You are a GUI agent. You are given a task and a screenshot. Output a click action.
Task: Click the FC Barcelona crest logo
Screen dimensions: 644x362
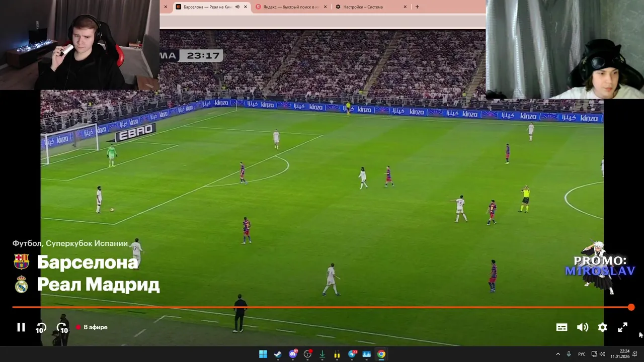click(22, 261)
